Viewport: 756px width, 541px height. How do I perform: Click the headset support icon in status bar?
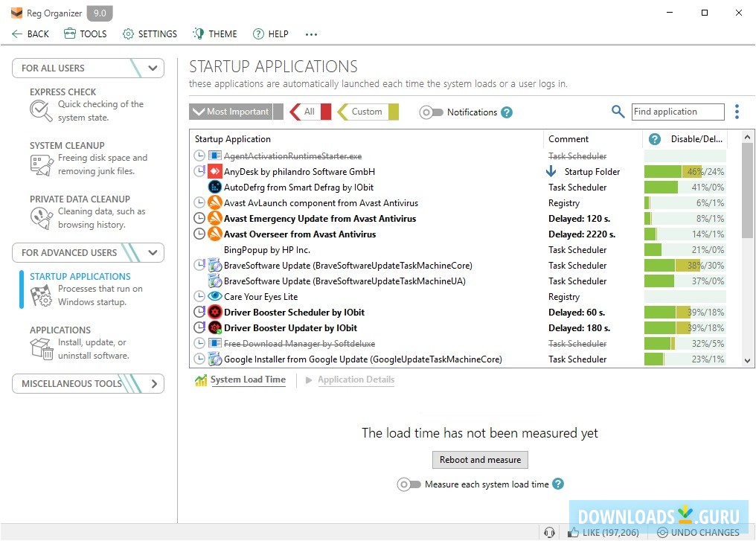pos(549,532)
